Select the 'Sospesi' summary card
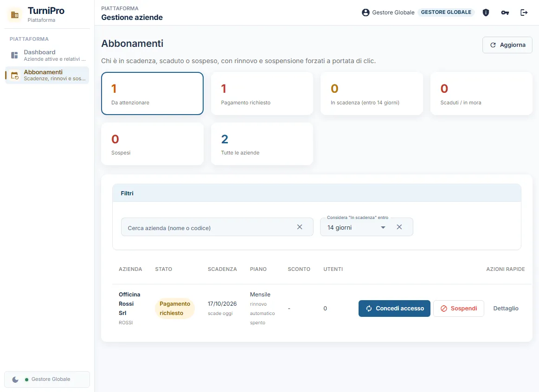539x392 pixels. pos(152,144)
